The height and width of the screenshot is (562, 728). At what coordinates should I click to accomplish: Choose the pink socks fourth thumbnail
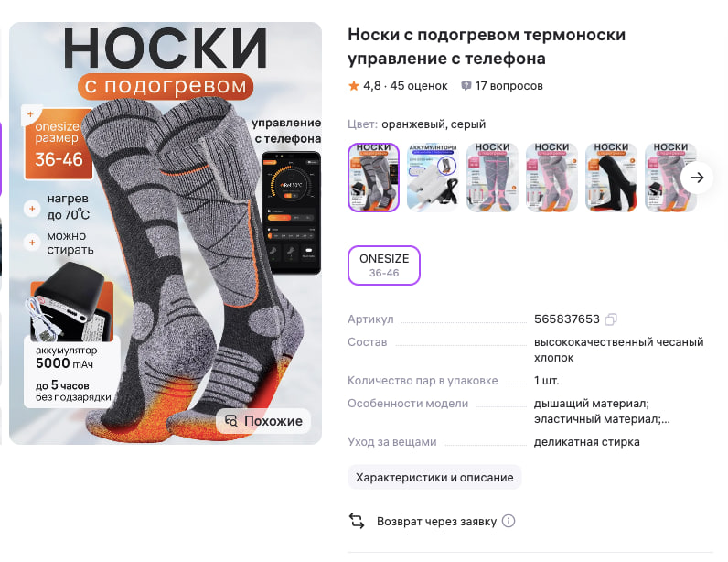tap(551, 178)
